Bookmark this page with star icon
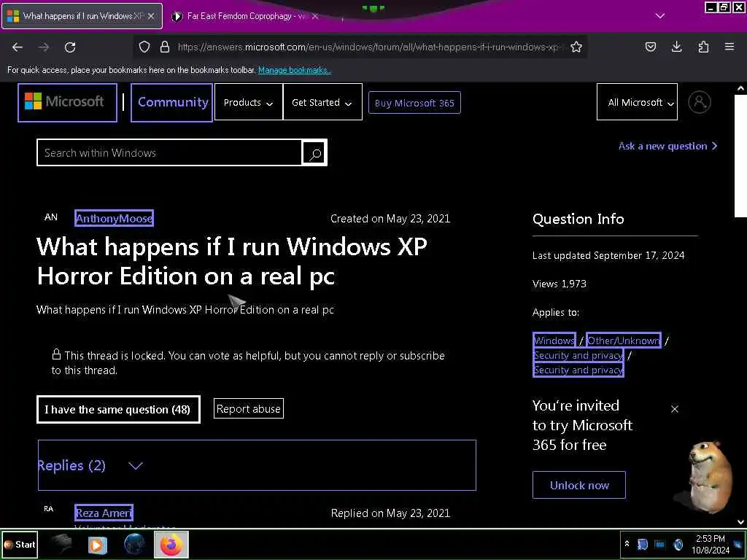This screenshot has height=560, width=747. (576, 47)
